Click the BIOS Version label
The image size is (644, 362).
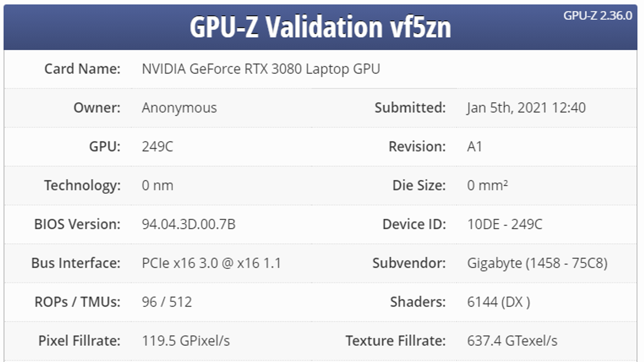click(x=77, y=224)
